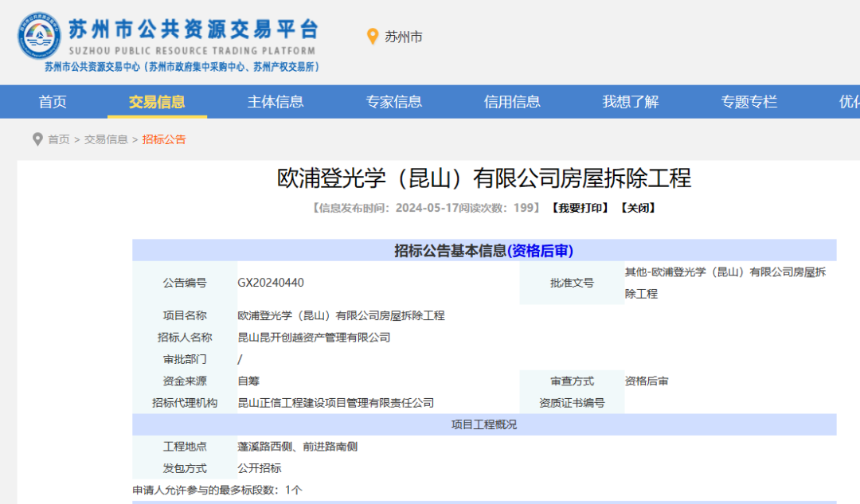Click 招标公告 breadcrumb link
This screenshot has width=860, height=504.
point(164,139)
